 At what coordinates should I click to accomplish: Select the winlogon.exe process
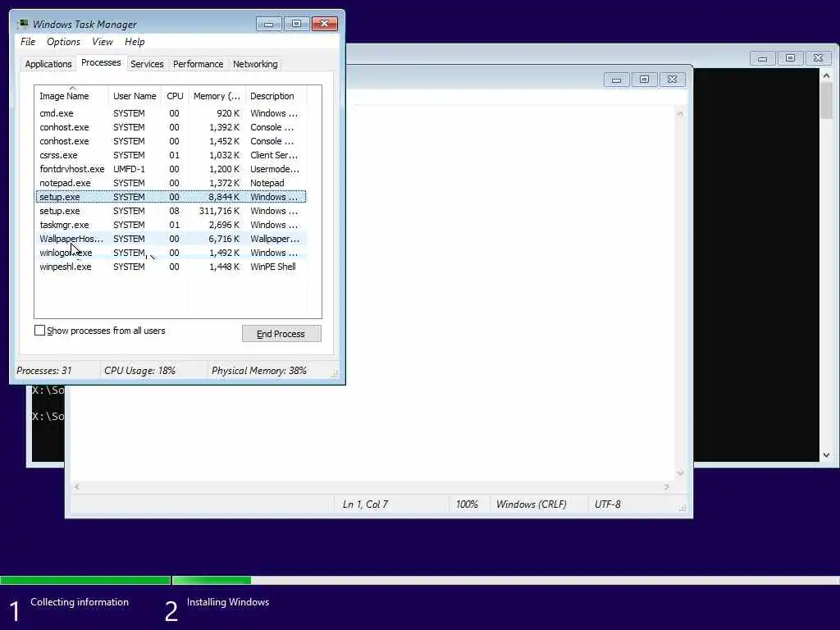[171, 253]
